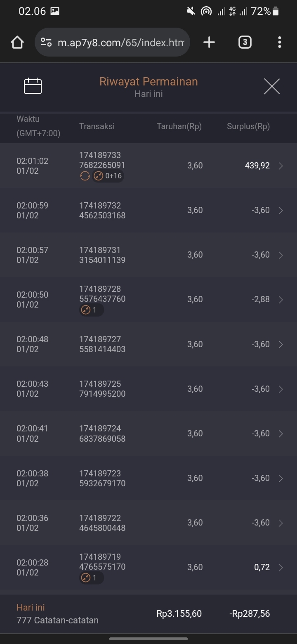Expand details for the 0,72 surplus row
The height and width of the screenshot is (644, 297).
coord(280,568)
